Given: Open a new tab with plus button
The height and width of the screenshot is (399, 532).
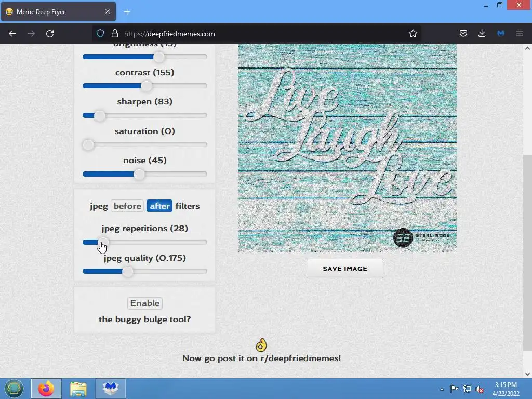Looking at the screenshot, I should point(127,12).
